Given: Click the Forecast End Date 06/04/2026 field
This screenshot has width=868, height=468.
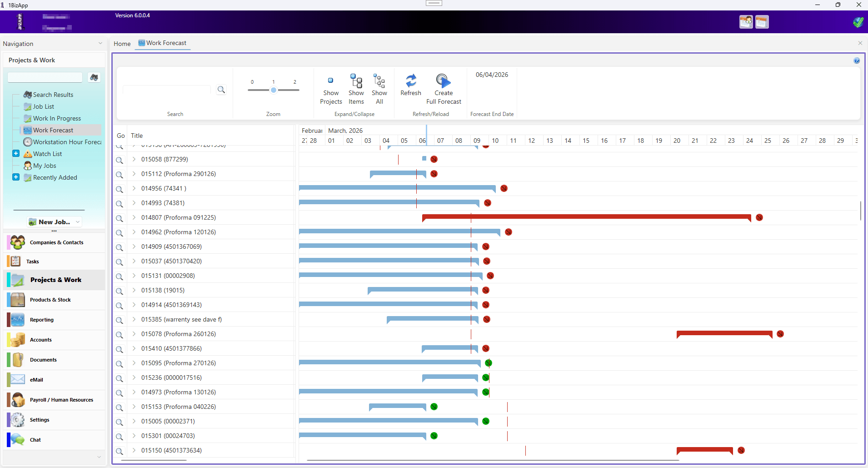Looking at the screenshot, I should tap(492, 75).
